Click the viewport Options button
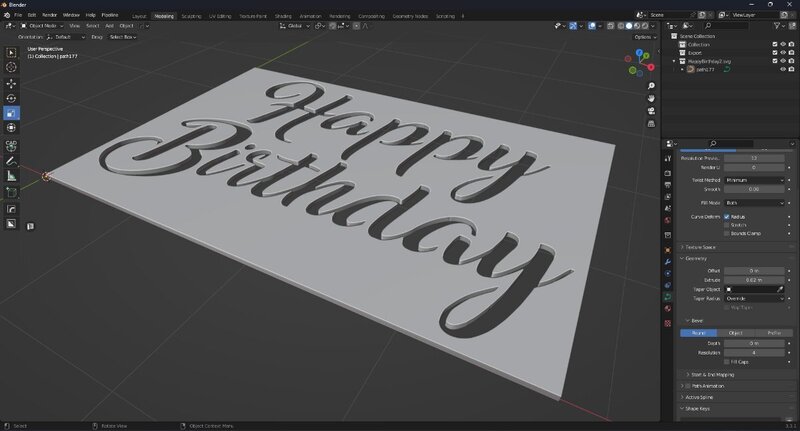The width and height of the screenshot is (800, 431). point(644,37)
